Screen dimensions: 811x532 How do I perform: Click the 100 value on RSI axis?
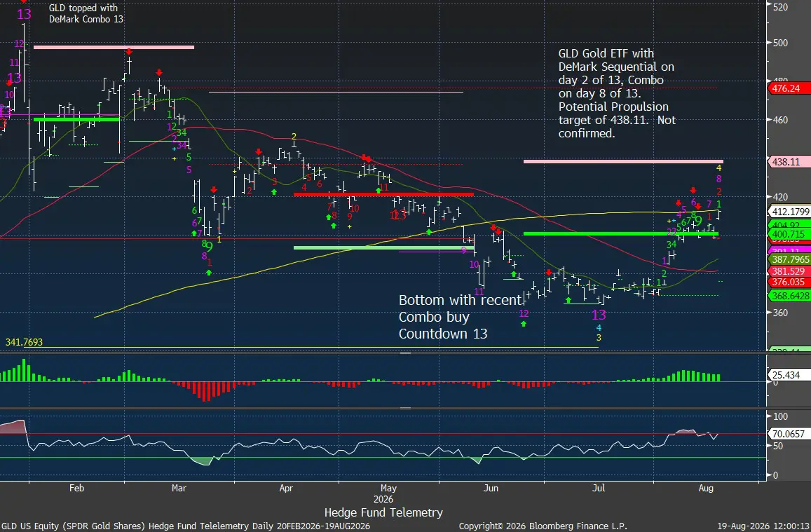[x=780, y=417]
